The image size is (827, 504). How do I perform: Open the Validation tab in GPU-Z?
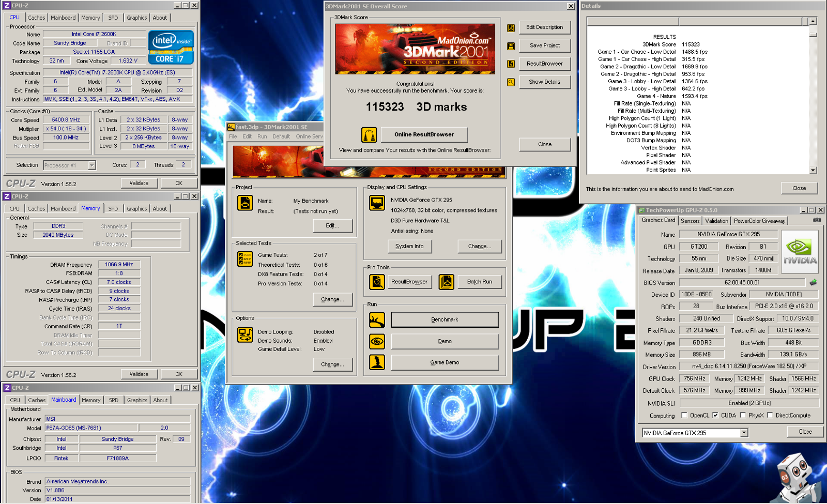point(716,221)
